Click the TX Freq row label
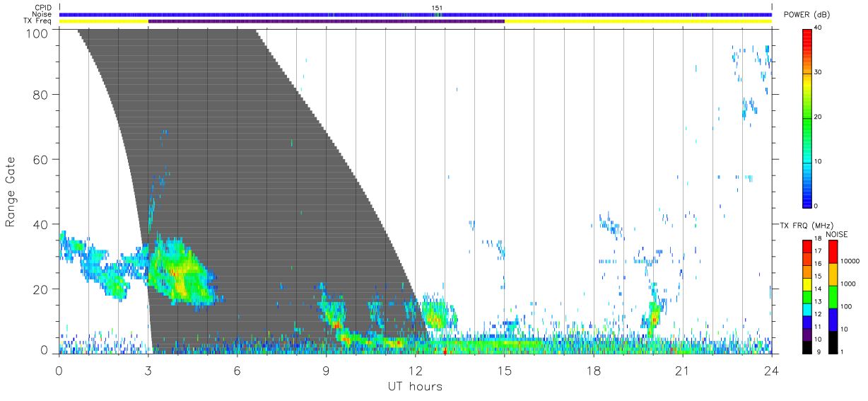 point(38,21)
